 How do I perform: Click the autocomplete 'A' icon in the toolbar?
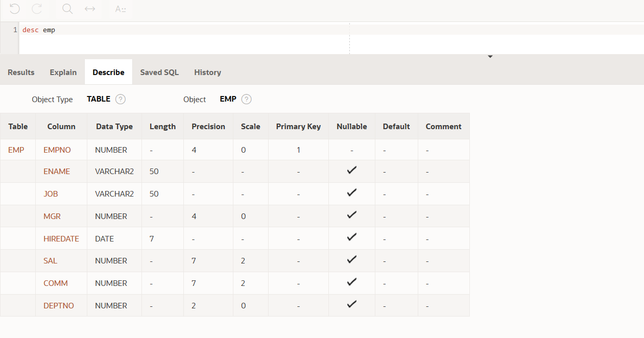(121, 9)
